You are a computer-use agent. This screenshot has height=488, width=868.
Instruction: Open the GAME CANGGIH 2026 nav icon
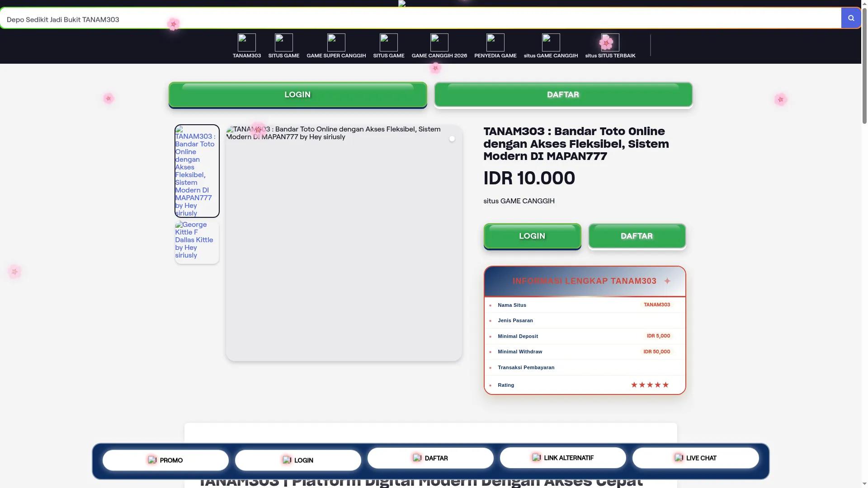439,42
